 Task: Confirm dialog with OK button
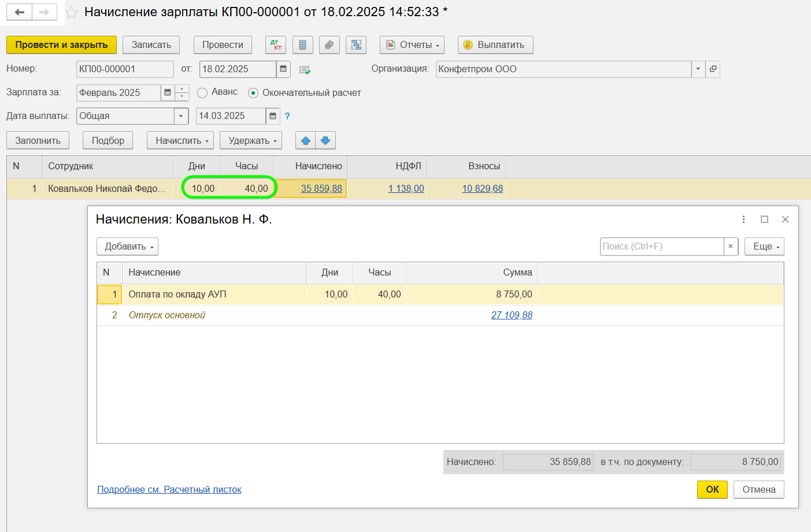[x=712, y=489]
